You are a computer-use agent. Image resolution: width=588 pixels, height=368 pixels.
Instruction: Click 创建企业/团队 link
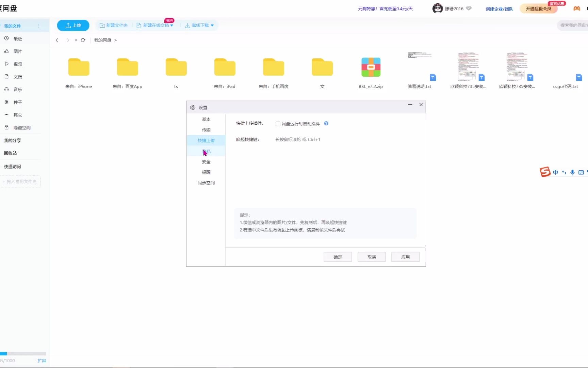click(499, 9)
